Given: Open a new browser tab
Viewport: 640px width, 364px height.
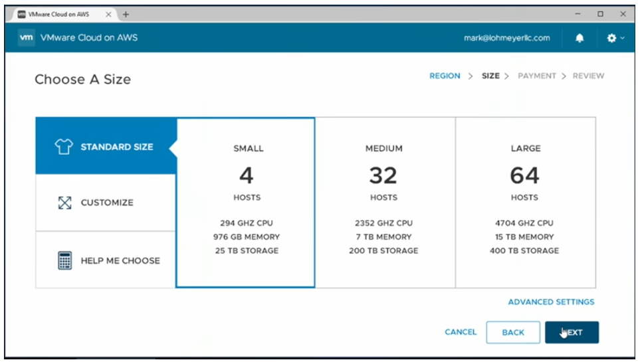Looking at the screenshot, I should coord(126,15).
